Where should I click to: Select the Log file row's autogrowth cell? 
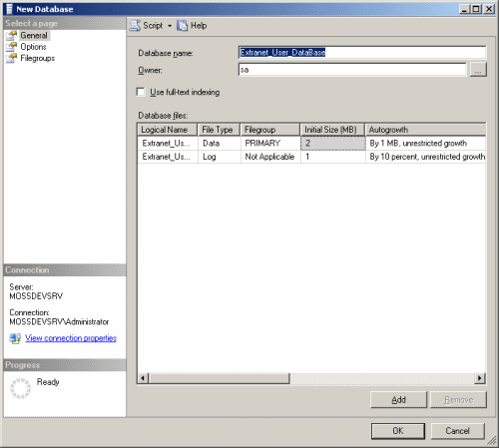click(x=426, y=157)
